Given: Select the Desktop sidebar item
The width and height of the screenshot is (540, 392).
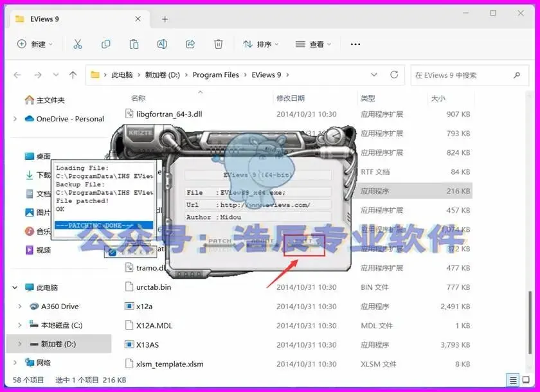Looking at the screenshot, I should point(38,156).
